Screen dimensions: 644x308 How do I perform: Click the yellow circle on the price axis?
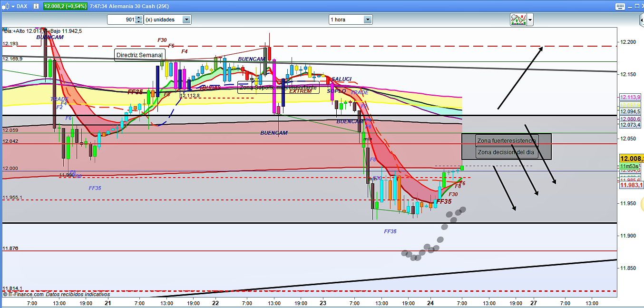(642, 205)
